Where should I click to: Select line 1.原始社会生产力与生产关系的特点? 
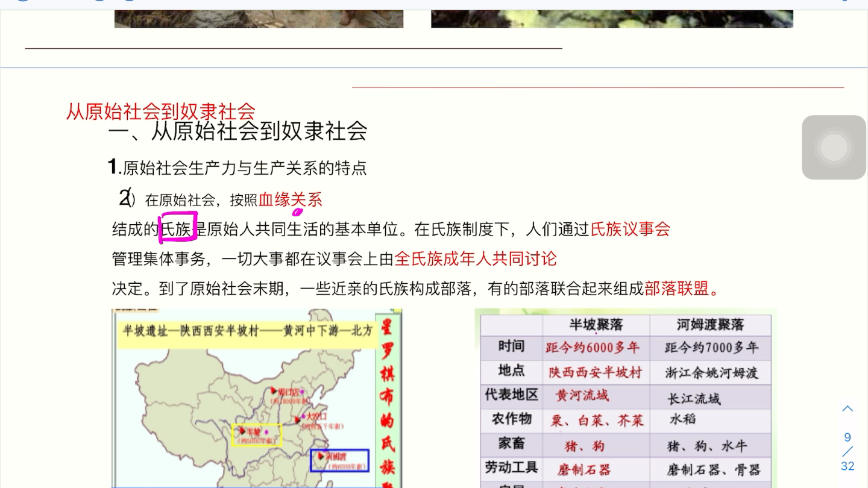coord(237,167)
